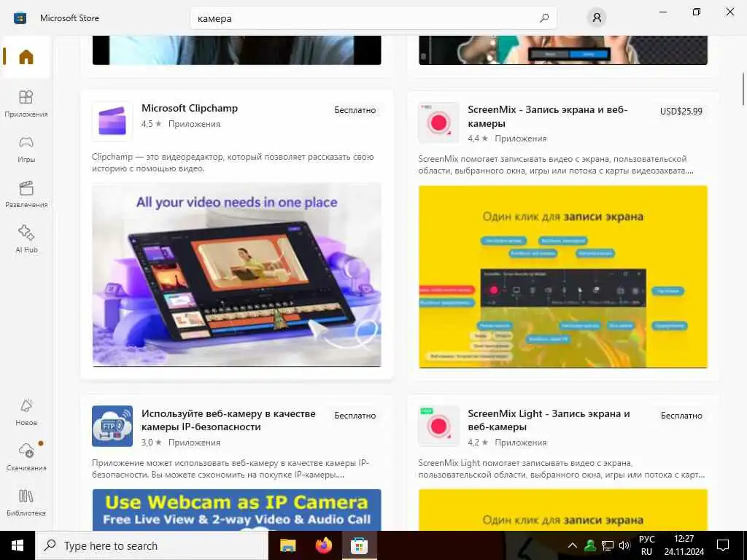Viewport: 747px width, 560px height.
Task: Open the volume control in tray
Action: click(x=624, y=545)
